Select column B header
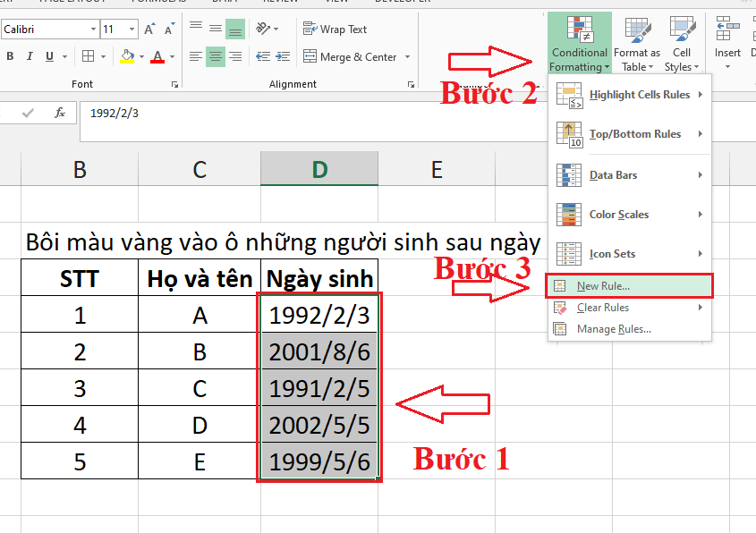 [80, 169]
